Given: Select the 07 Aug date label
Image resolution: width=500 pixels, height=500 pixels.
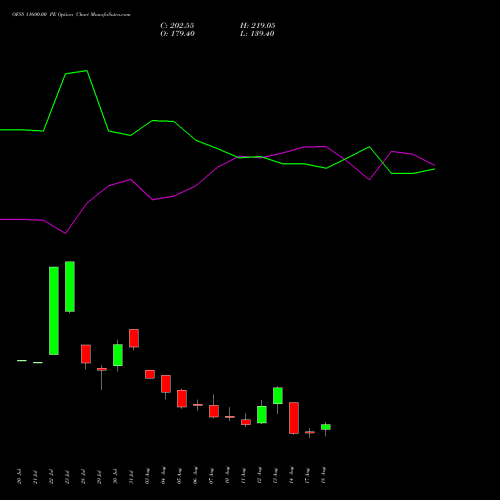Looking at the screenshot, I should (x=211, y=476).
